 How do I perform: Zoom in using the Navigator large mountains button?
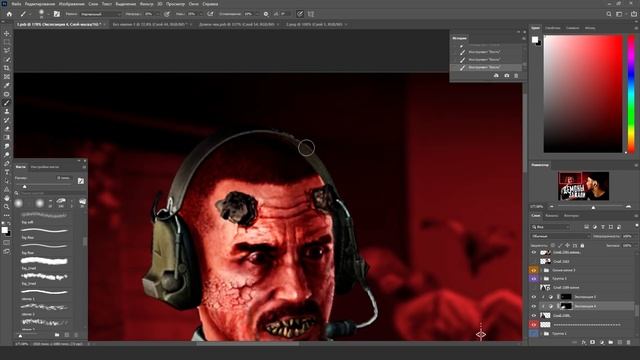tap(629, 207)
